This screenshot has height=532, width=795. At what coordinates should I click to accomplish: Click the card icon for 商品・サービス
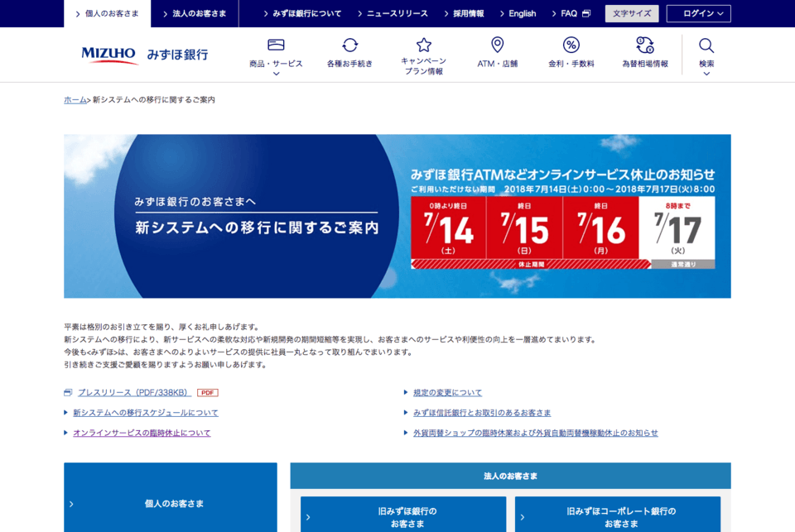click(x=276, y=45)
